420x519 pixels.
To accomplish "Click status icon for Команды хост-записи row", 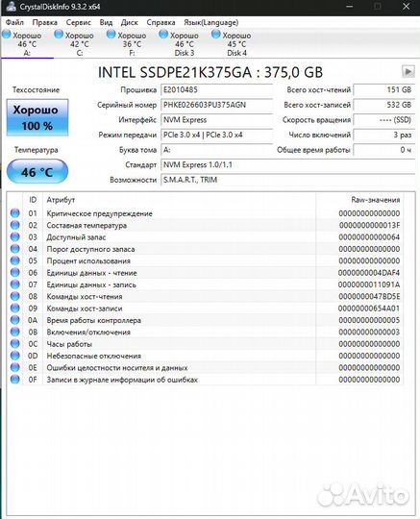I will 14,309.
